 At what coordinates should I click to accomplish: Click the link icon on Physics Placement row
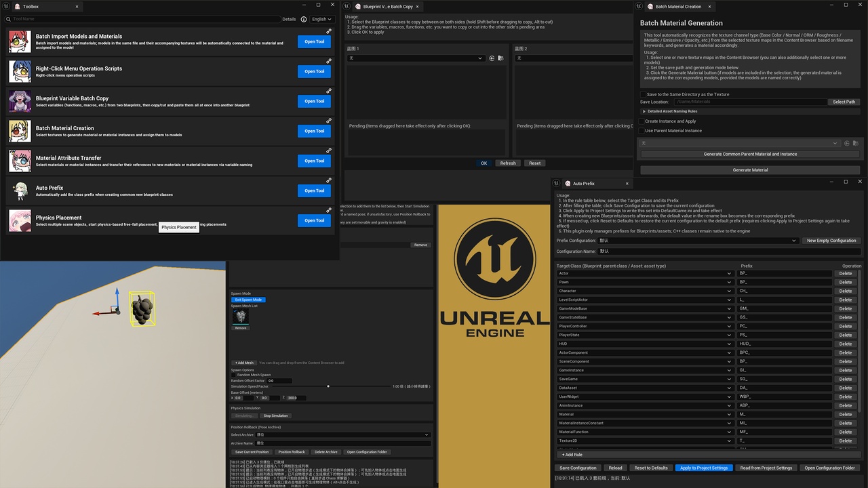[x=329, y=210]
